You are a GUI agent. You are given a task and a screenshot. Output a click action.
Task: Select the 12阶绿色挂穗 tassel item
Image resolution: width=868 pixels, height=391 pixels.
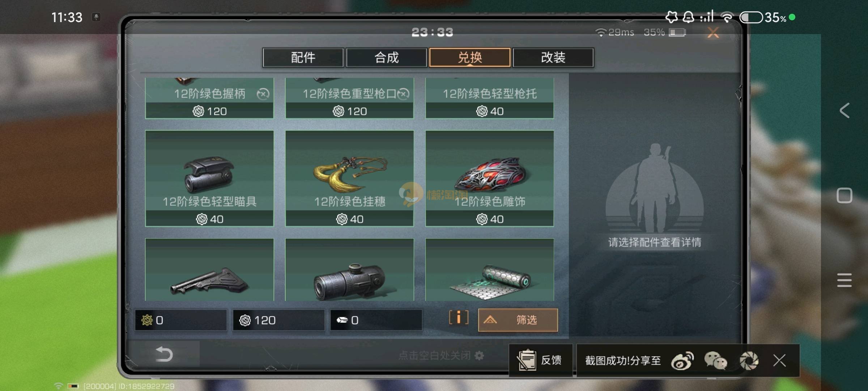pyautogui.click(x=349, y=178)
